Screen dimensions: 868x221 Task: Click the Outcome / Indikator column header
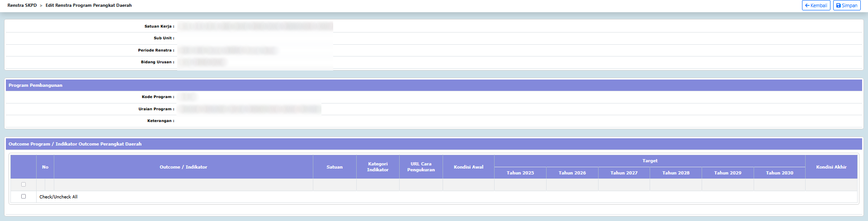pyautogui.click(x=184, y=167)
